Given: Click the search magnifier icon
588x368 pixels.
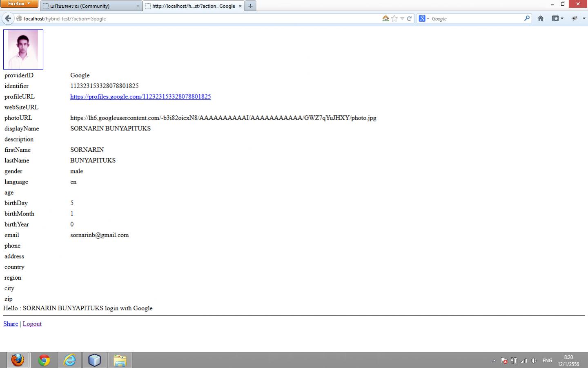Looking at the screenshot, I should [527, 18].
